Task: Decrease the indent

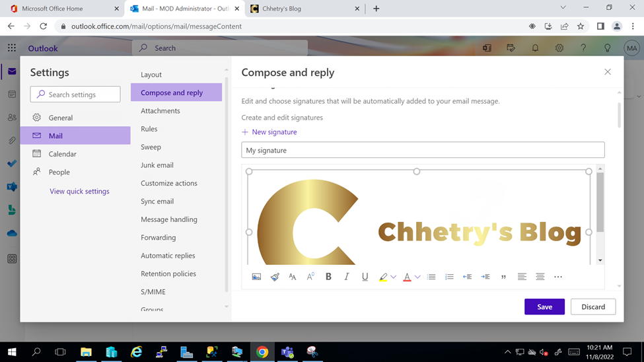Action: pos(468,277)
